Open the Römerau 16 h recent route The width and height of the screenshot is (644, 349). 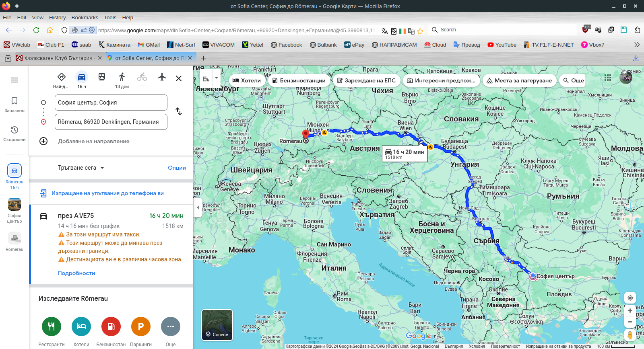[x=14, y=176]
